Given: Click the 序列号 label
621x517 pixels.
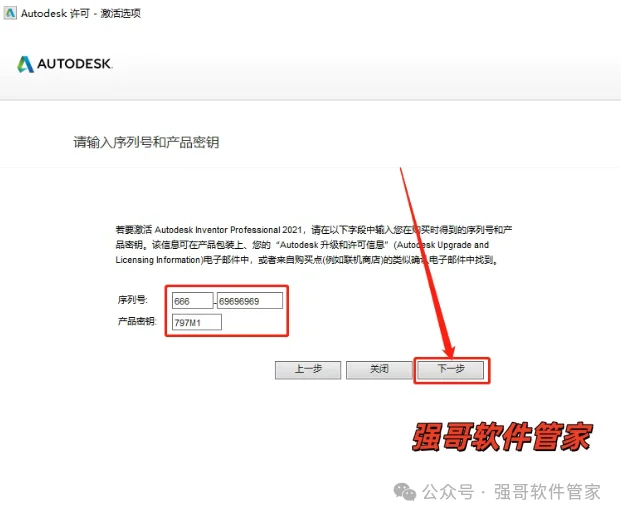Looking at the screenshot, I should coord(132,300).
